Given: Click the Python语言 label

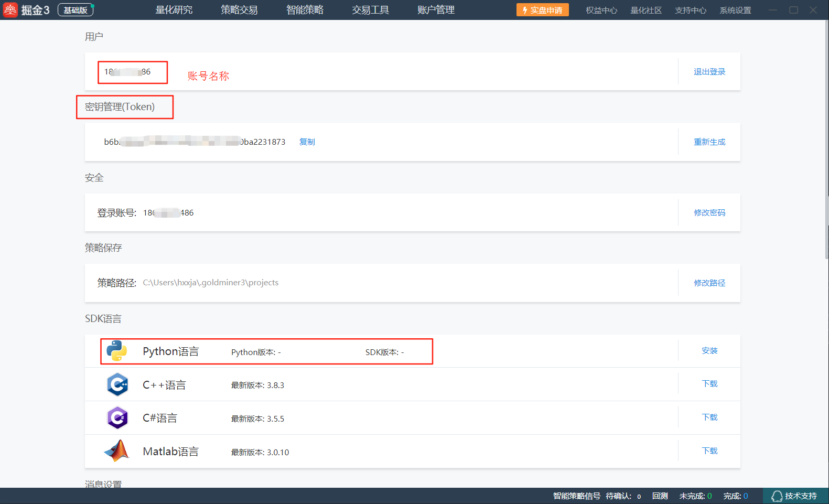Looking at the screenshot, I should pyautogui.click(x=171, y=351).
